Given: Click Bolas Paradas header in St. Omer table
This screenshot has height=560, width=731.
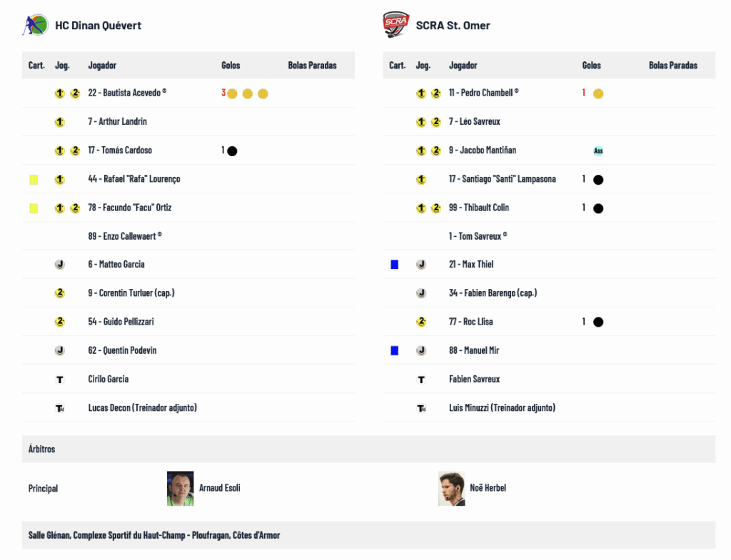Looking at the screenshot, I should [672, 66].
